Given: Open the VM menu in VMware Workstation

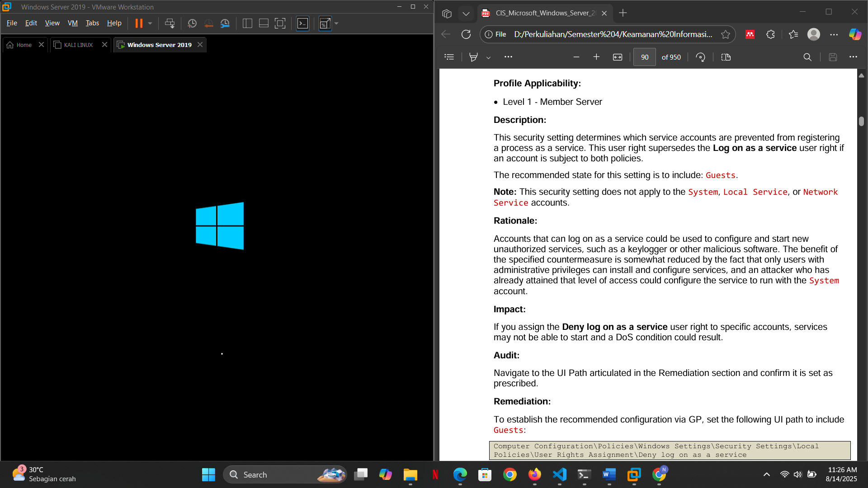Looking at the screenshot, I should (x=72, y=23).
